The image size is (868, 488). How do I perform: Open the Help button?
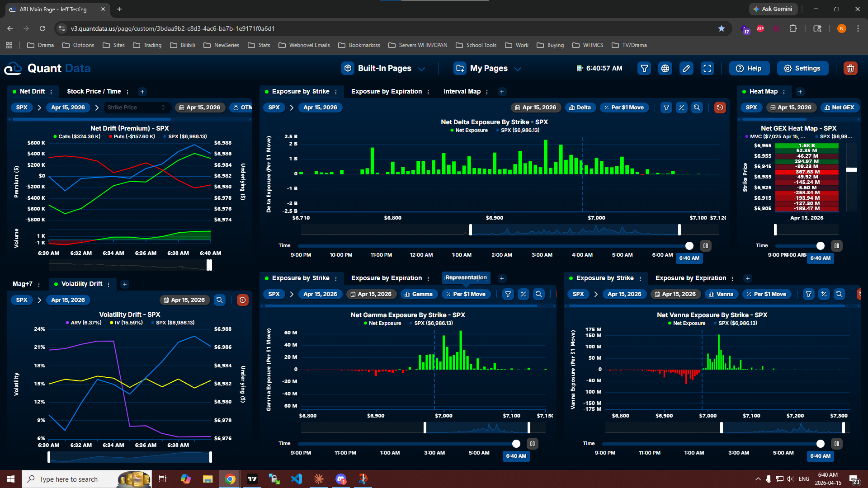click(749, 68)
